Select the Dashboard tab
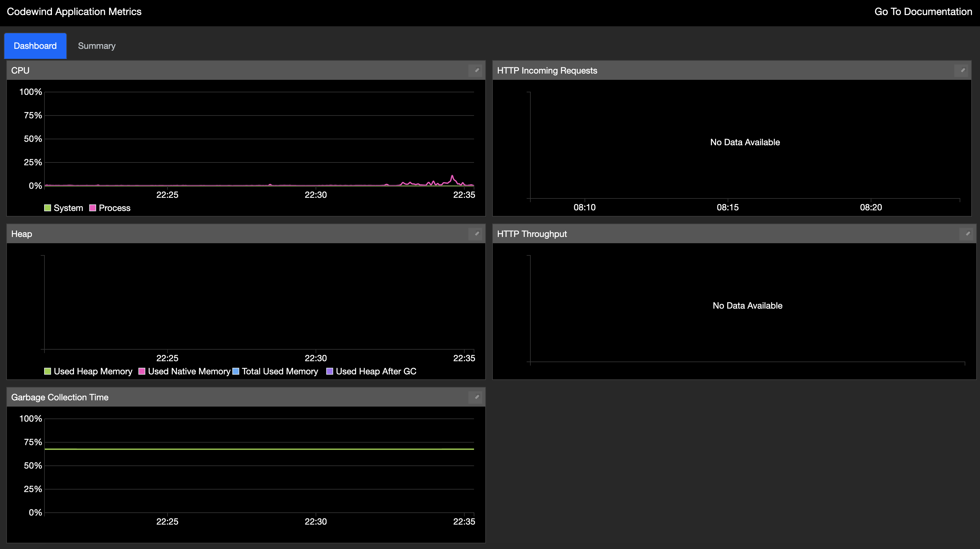 [35, 46]
